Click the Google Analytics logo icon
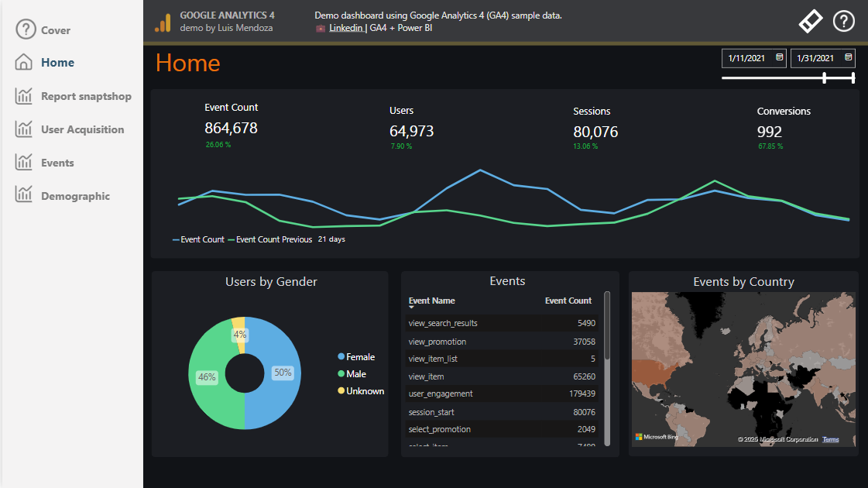868x488 pixels. [163, 22]
